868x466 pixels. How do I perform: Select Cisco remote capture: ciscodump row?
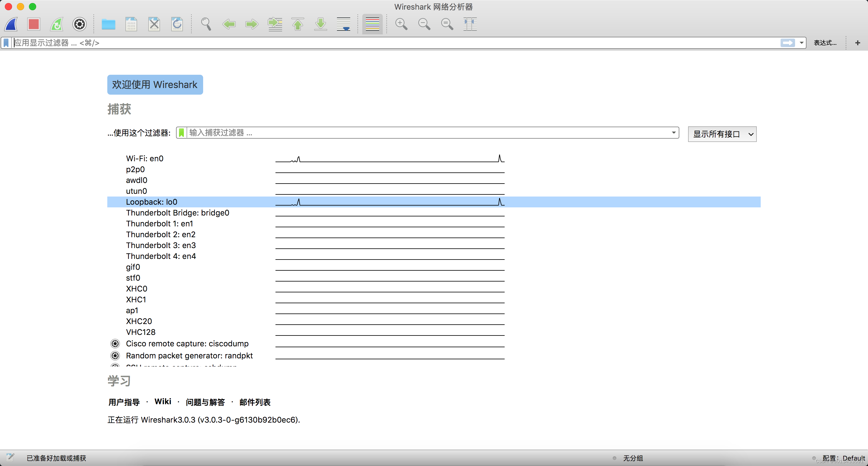point(434,343)
